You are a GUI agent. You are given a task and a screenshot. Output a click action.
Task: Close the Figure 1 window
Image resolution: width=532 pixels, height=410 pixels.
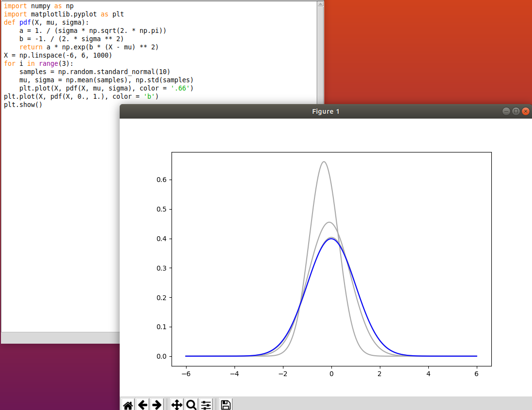tap(526, 111)
